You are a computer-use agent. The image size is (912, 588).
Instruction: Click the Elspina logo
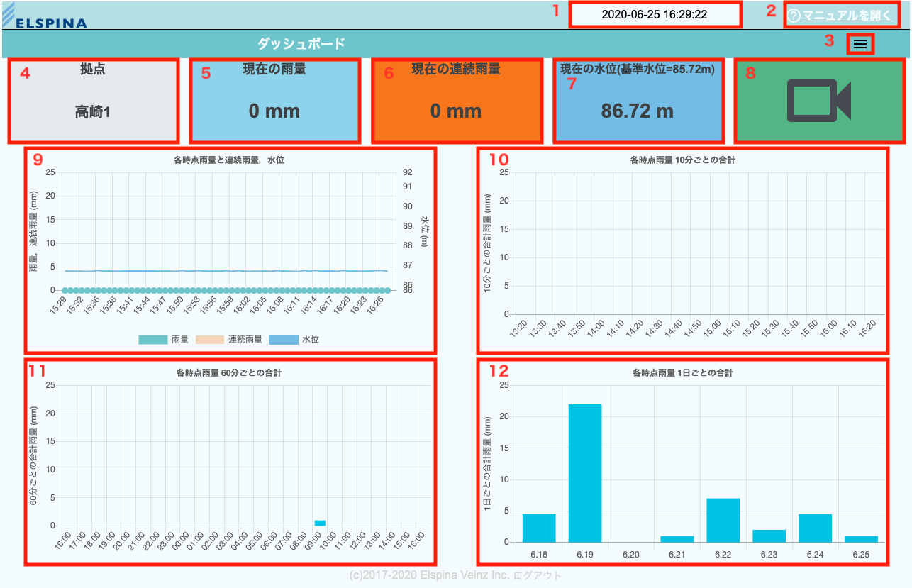45,17
